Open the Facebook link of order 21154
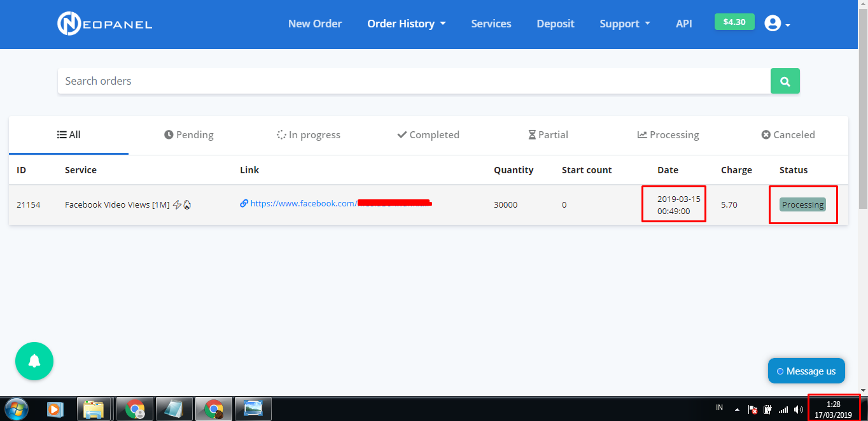Viewport: 868px width, 421px height. 341,204
